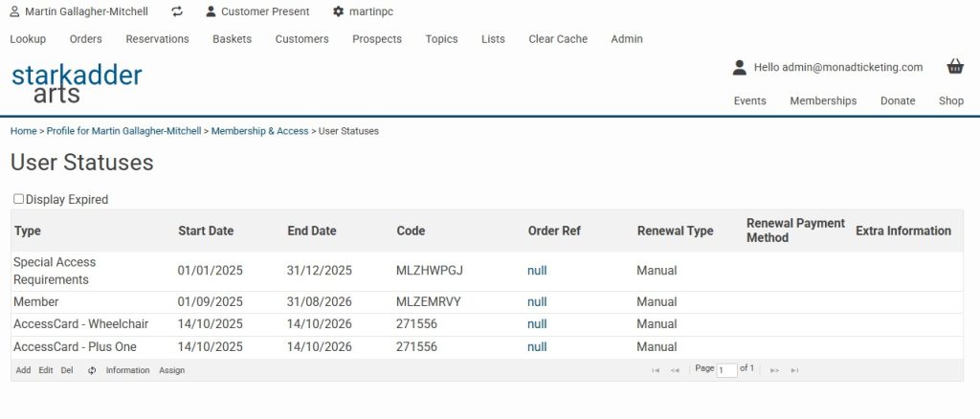Go to the next page arrow in pager

(x=774, y=370)
